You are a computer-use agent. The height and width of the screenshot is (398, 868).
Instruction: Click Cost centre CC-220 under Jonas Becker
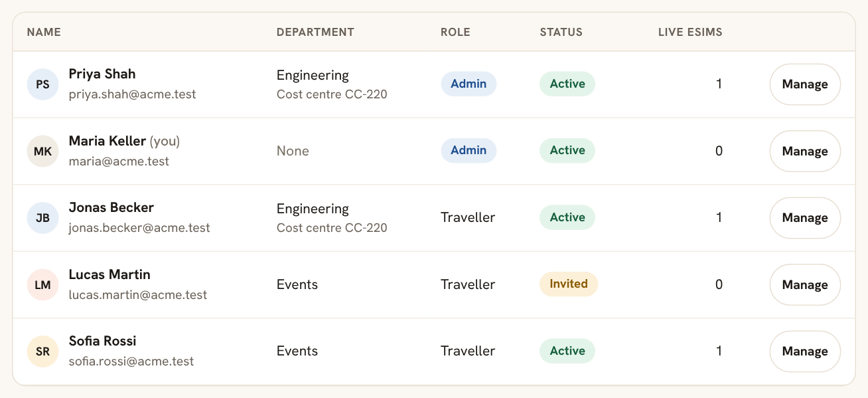click(x=332, y=228)
